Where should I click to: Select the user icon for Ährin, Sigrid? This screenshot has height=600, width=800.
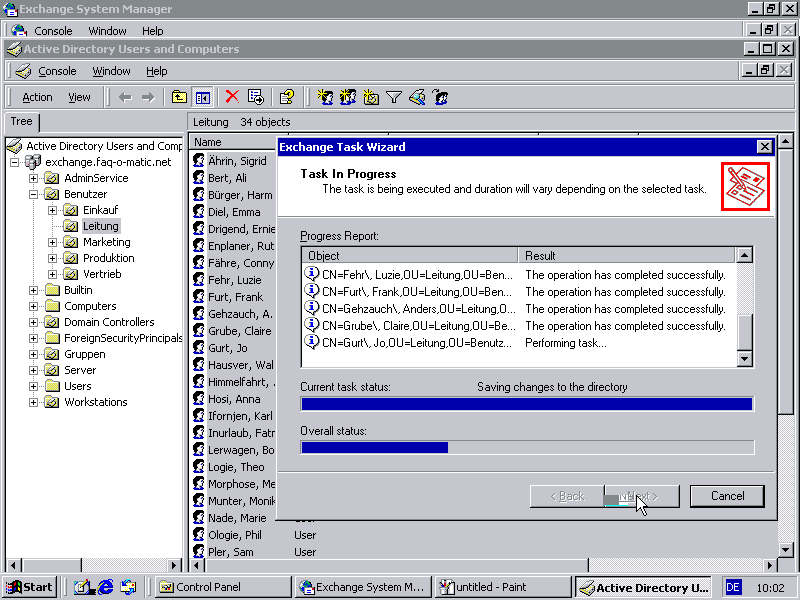point(198,161)
